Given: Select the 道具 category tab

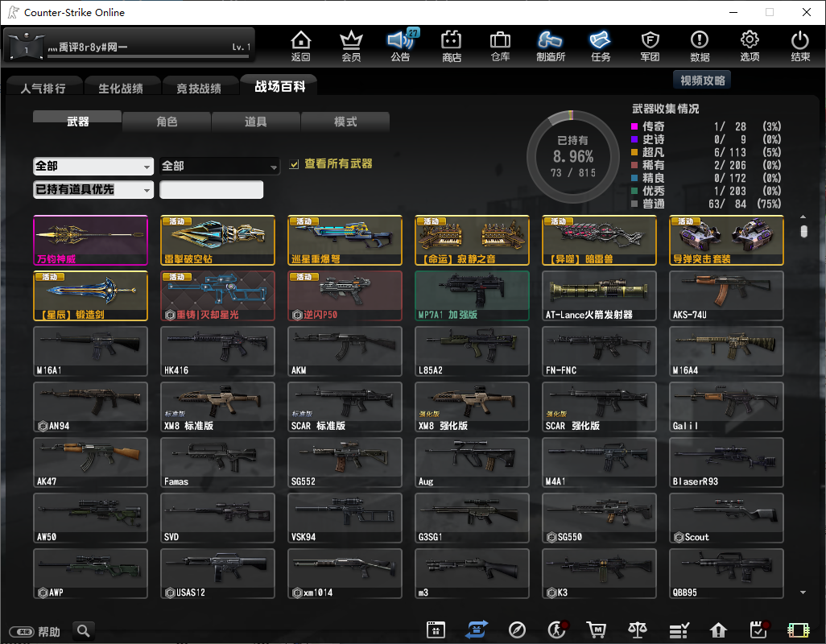Looking at the screenshot, I should [x=255, y=122].
